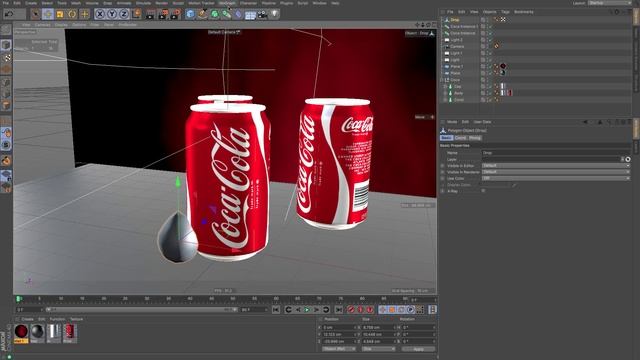Viewport: 640px width, 360px height.
Task: Open Visible in Editor dropdown
Action: 556,166
